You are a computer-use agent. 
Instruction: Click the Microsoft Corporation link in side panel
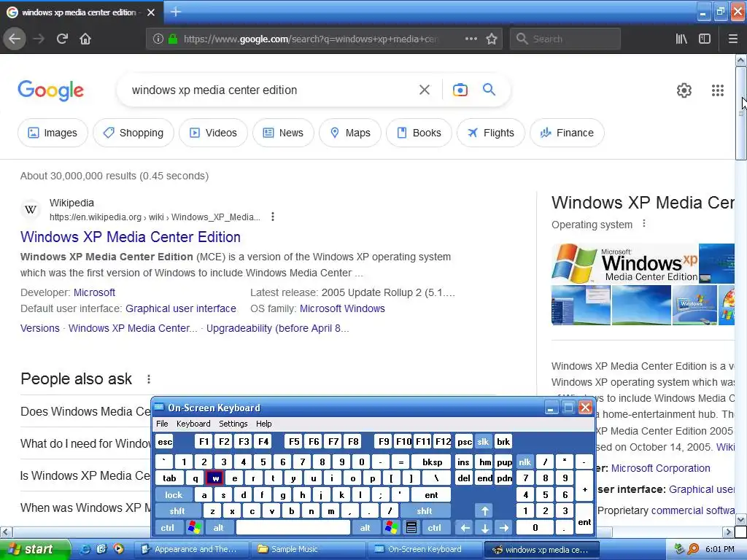click(660, 468)
